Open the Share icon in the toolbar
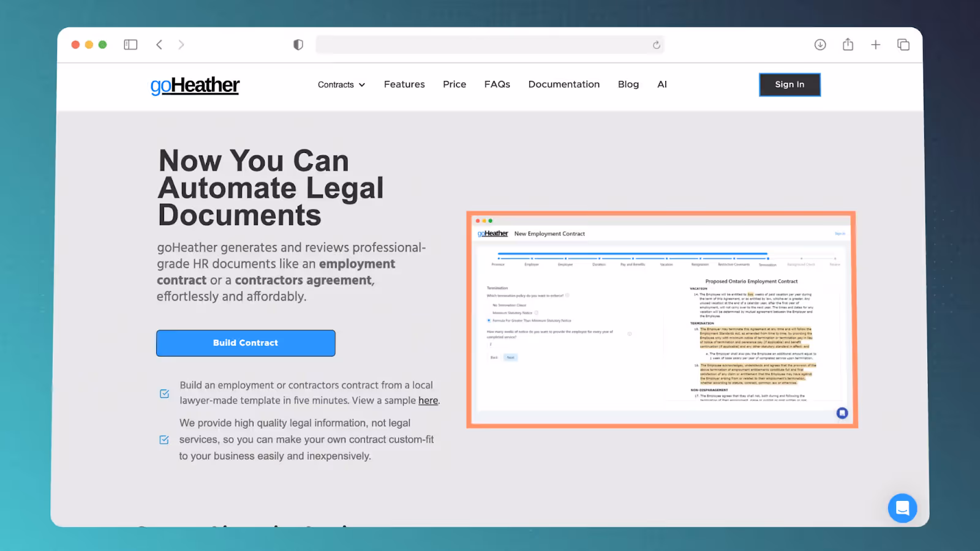 point(848,44)
